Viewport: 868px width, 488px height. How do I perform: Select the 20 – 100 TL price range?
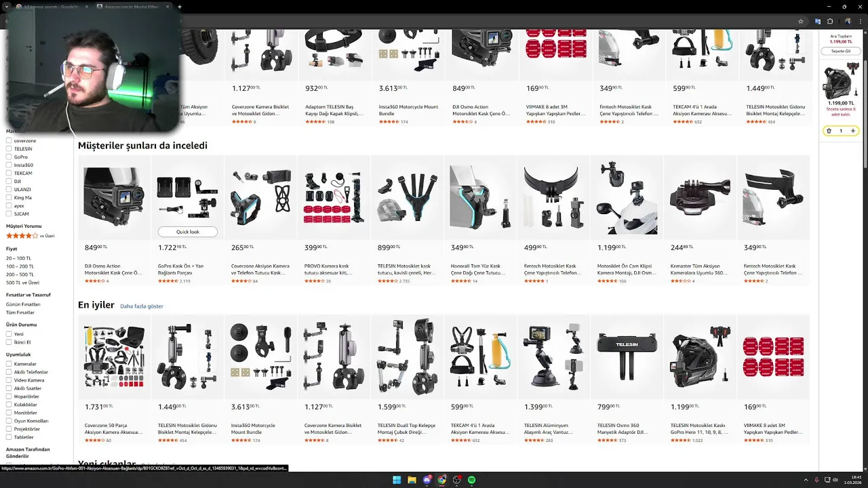pos(20,258)
